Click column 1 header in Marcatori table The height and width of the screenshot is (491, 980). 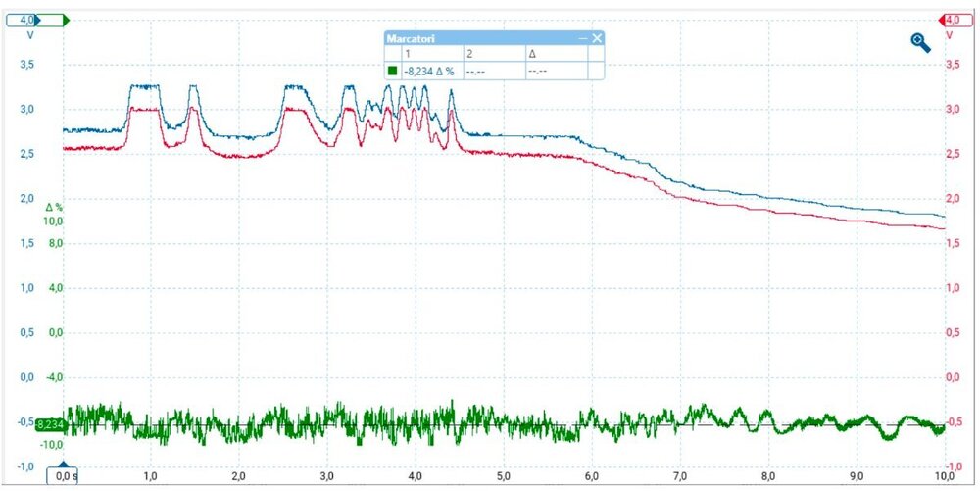[408, 53]
